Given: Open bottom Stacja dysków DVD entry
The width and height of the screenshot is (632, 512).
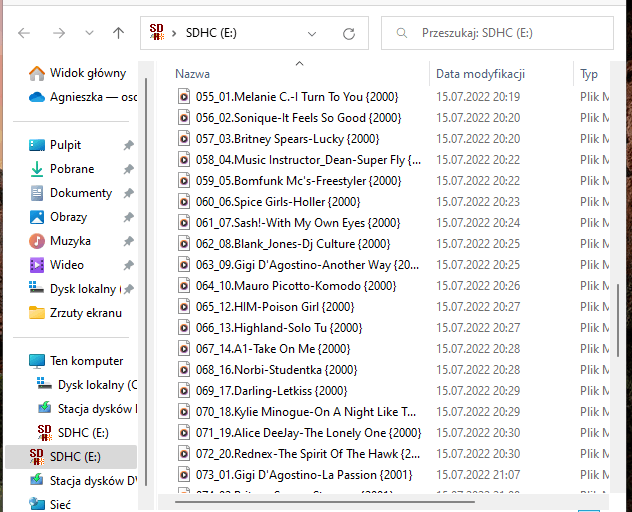Looking at the screenshot, I should (x=83, y=481).
